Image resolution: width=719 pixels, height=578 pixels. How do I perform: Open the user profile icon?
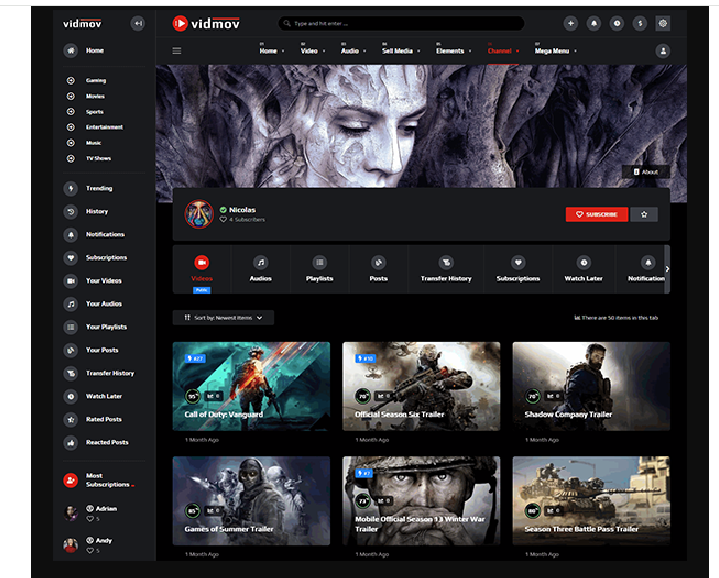click(663, 51)
